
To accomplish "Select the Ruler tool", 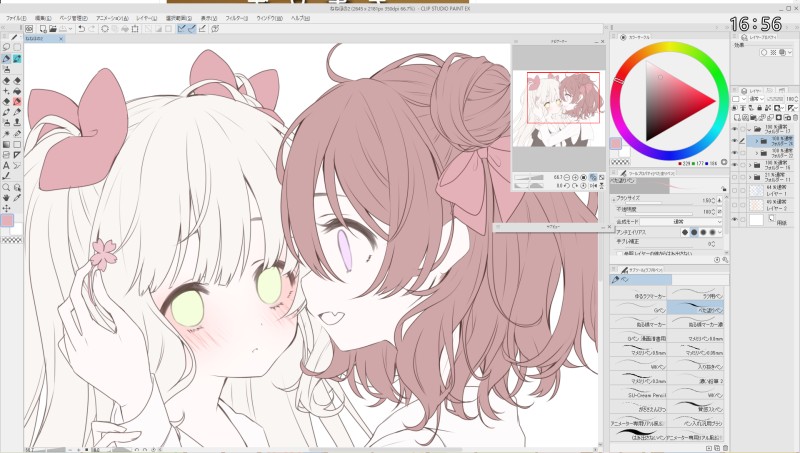I will (17, 155).
